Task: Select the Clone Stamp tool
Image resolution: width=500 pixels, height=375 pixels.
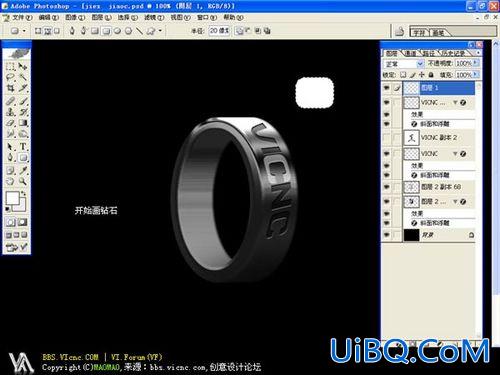Action: pyautogui.click(x=10, y=112)
